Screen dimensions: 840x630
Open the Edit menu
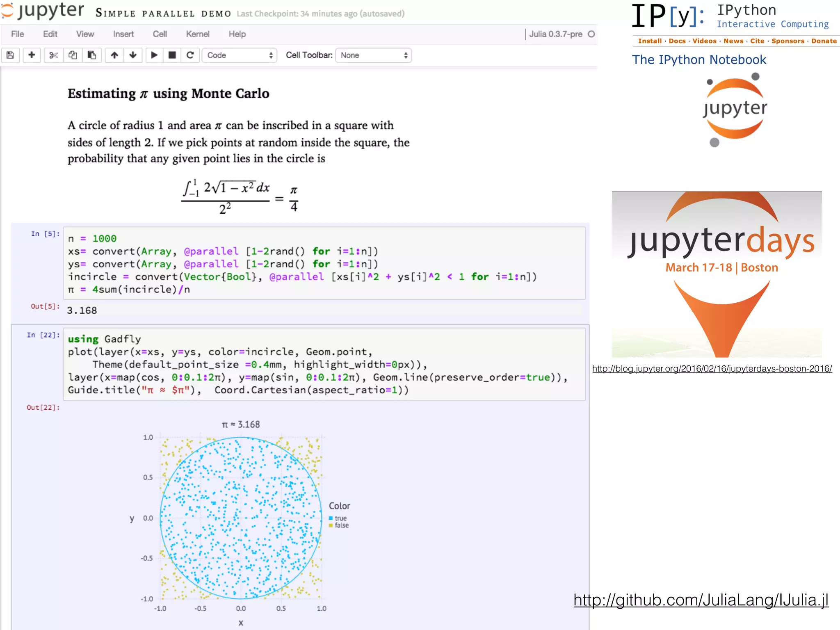(50, 34)
